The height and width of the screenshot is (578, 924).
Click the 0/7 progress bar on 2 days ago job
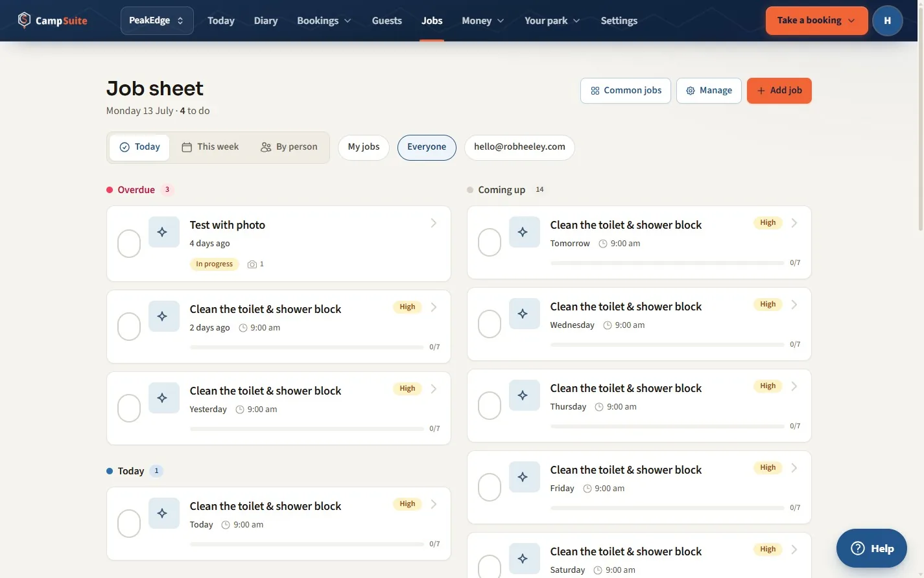click(306, 347)
